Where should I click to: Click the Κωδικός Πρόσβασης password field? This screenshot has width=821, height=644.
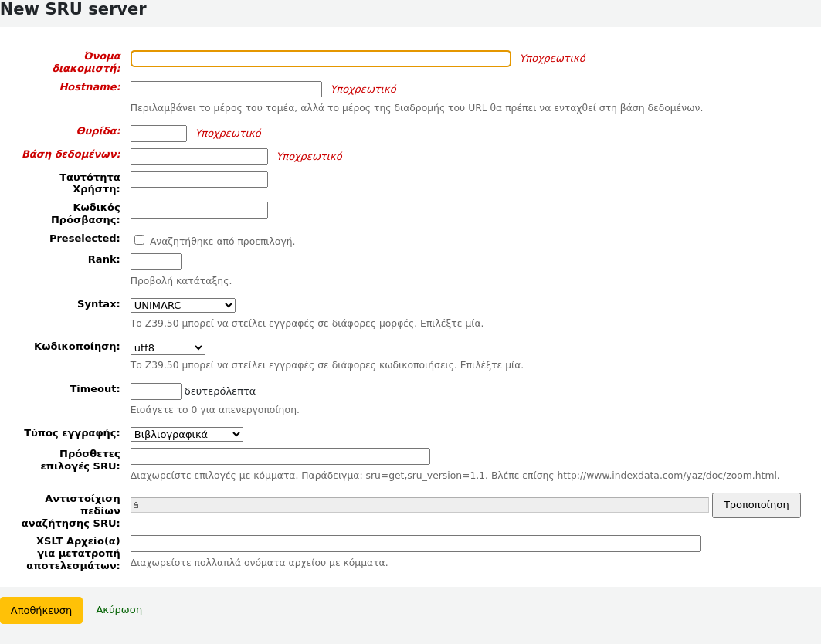[x=198, y=210]
